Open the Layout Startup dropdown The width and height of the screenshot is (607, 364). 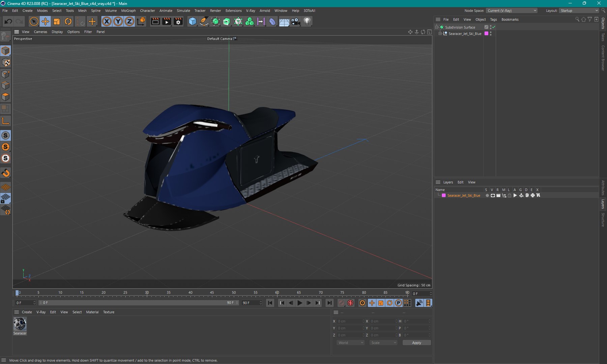pyautogui.click(x=579, y=11)
